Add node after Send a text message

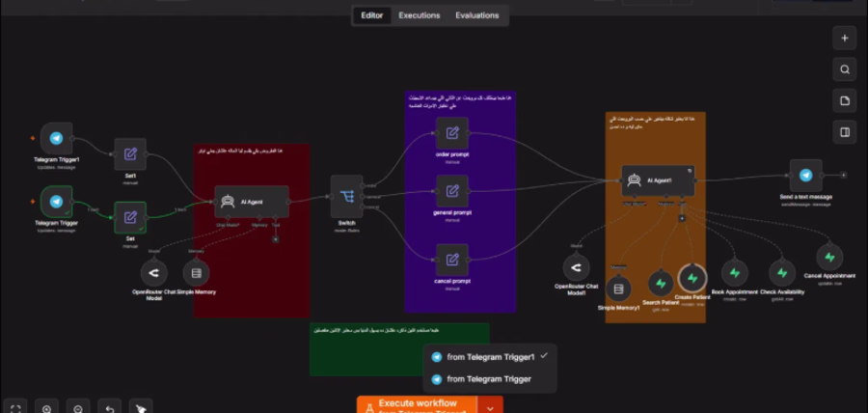coord(843,176)
